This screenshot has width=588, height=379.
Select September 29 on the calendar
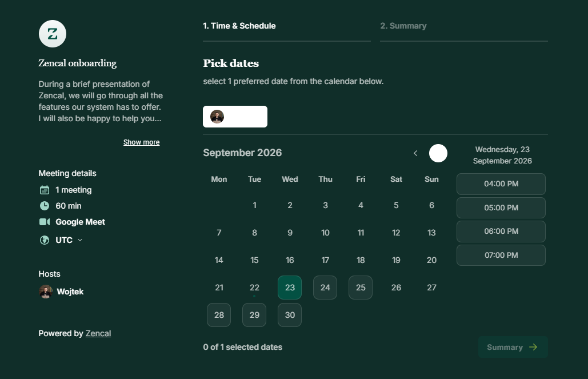[x=254, y=315]
